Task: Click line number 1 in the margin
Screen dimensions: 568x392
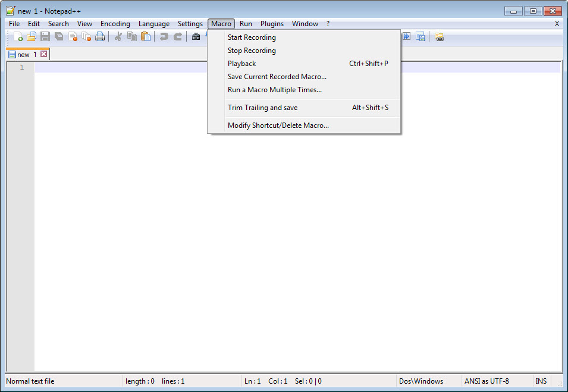Action: [x=22, y=67]
